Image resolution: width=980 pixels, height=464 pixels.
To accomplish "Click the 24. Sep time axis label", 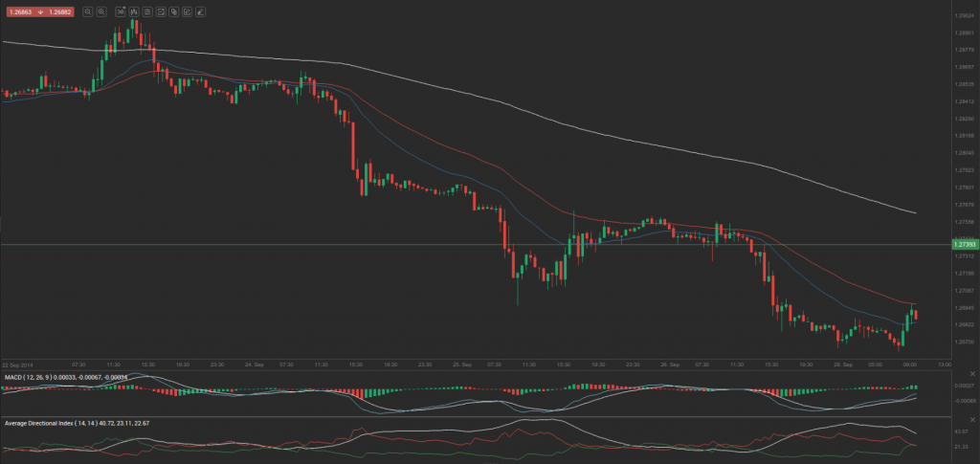I will pos(254,364).
